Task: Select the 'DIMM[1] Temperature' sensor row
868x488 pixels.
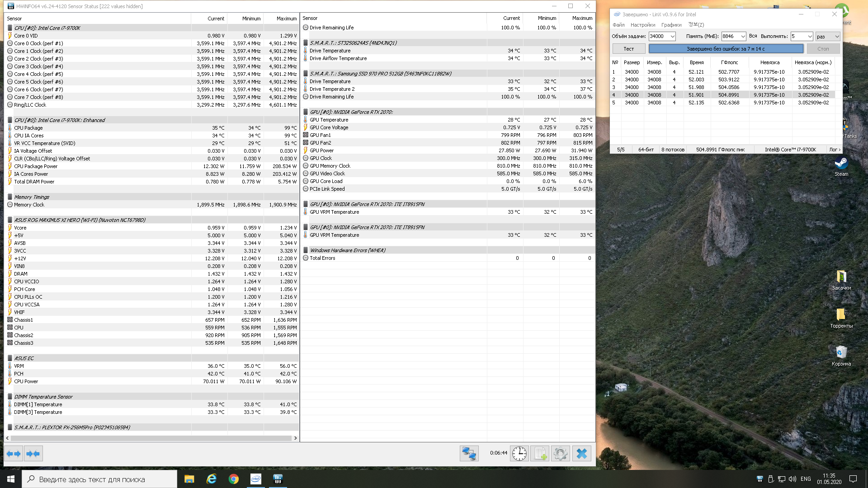Action: (x=152, y=404)
